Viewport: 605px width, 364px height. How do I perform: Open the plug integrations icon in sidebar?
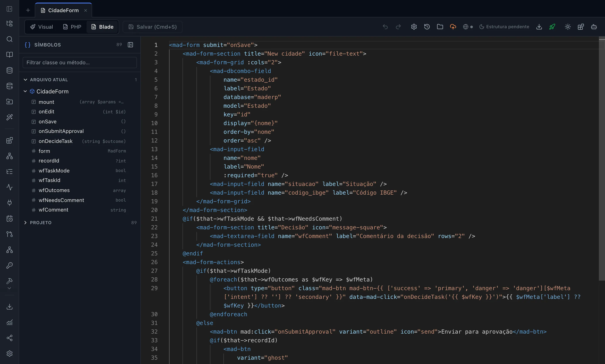(9, 203)
